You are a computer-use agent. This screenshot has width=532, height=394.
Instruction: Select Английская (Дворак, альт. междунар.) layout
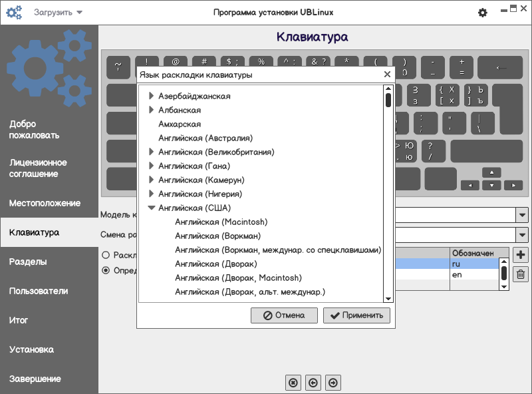[250, 292]
